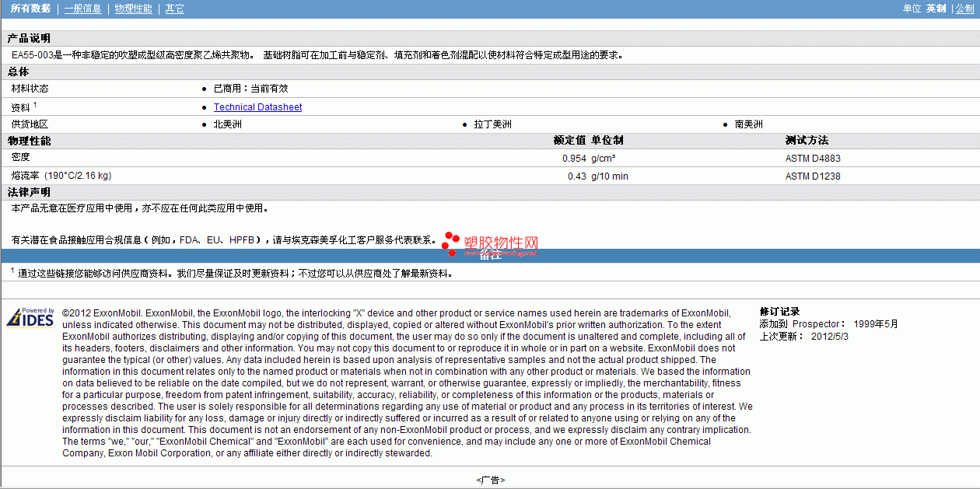Select 英制 units
The image size is (980, 489).
[x=936, y=9]
